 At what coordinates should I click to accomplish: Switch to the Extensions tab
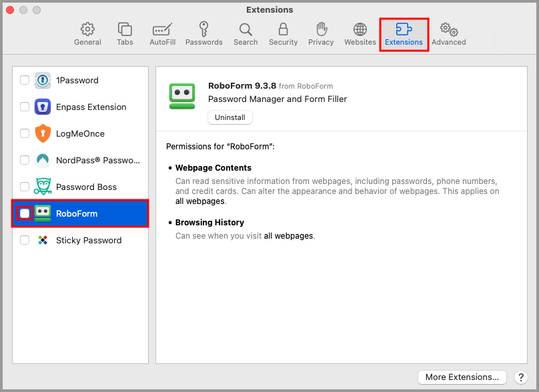coord(404,34)
